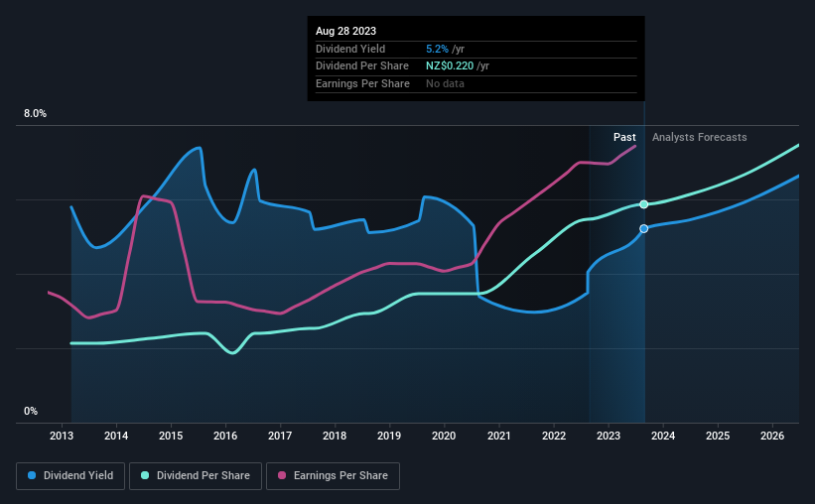Toggle the Earnings Per Share legend button

(333, 476)
